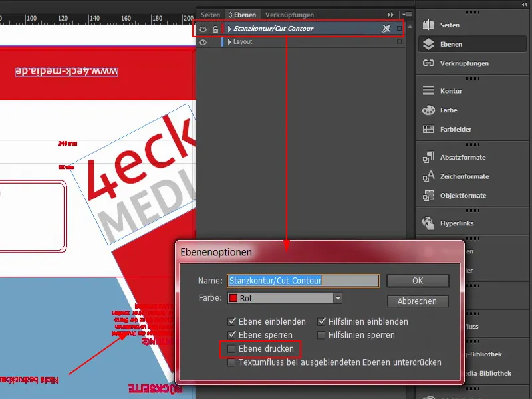Hide the Layout layer via eye icon
Image resolution: width=532 pixels, height=399 pixels.
point(203,42)
